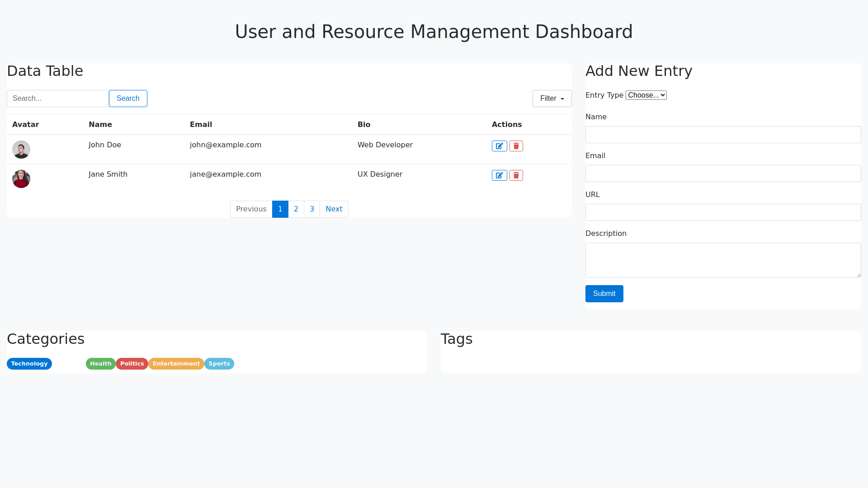This screenshot has height=488, width=868.
Task: Select the Technology category badge
Action: point(29,364)
